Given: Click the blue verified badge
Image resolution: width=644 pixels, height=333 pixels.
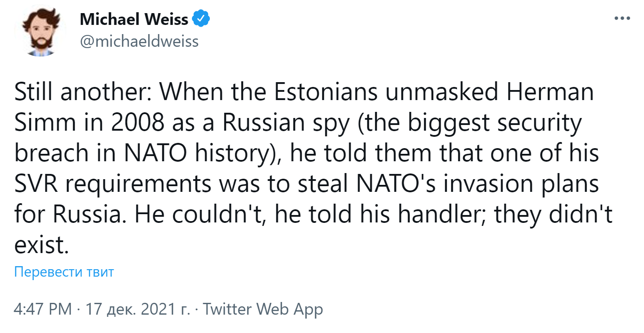Looking at the screenshot, I should click(202, 19).
